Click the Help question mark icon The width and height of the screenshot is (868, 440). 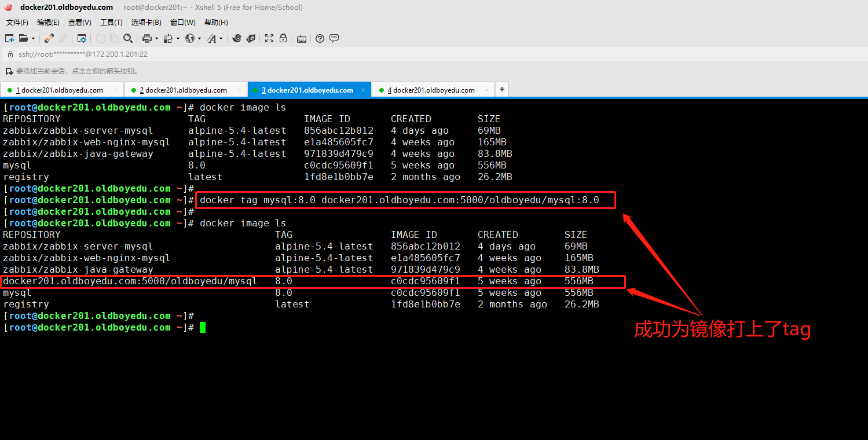tap(320, 38)
